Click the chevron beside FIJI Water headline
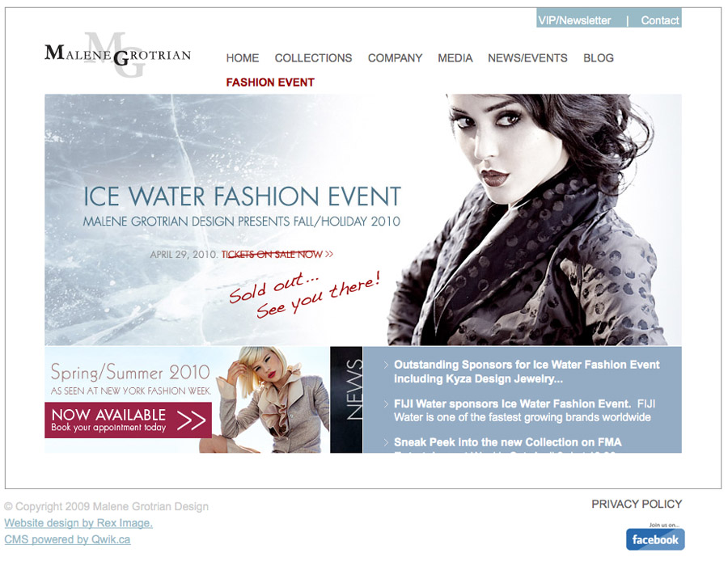The height and width of the screenshot is (566, 728). [x=387, y=404]
